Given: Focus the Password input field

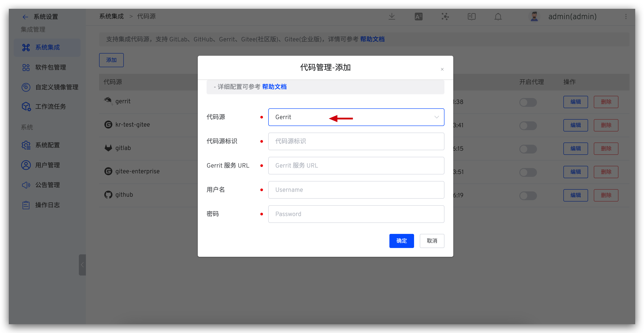Looking at the screenshot, I should point(356,214).
